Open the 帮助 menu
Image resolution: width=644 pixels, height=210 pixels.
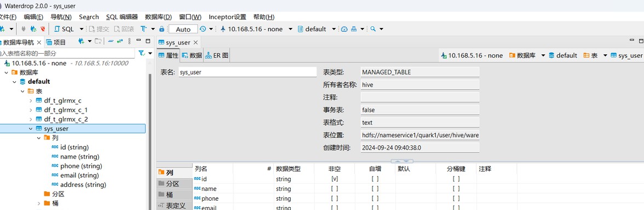point(264,17)
